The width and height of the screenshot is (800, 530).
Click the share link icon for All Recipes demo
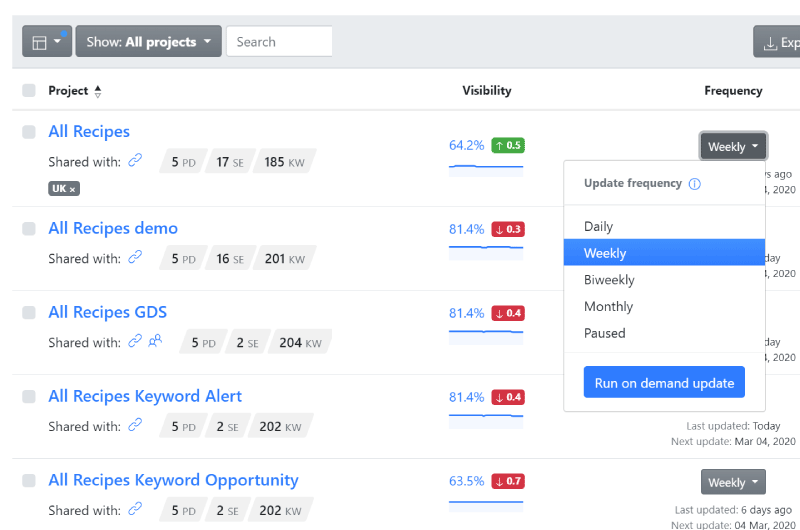135,257
